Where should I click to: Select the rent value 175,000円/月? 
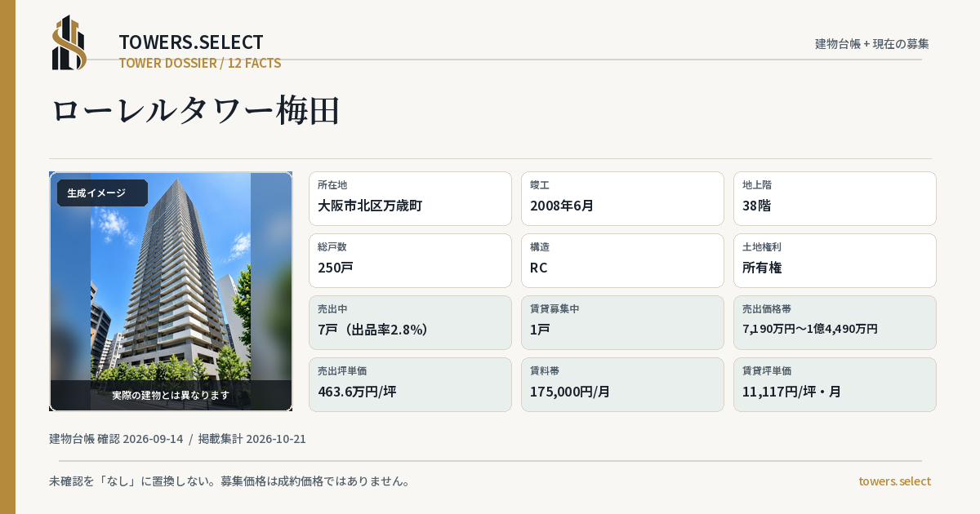(x=570, y=392)
